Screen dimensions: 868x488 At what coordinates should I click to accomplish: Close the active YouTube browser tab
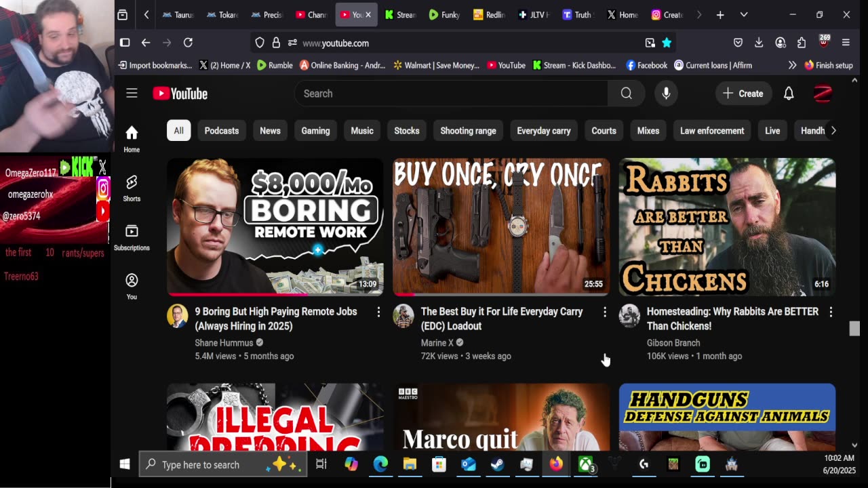[368, 14]
